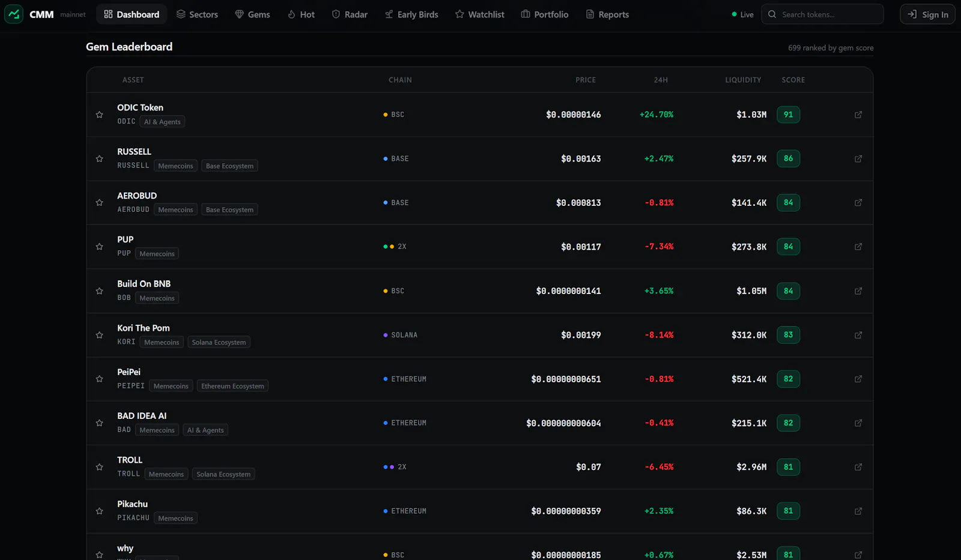Screen dimensions: 961x560
Task: Open the BAD IDEA AI asset name
Action: pyautogui.click(x=142, y=416)
